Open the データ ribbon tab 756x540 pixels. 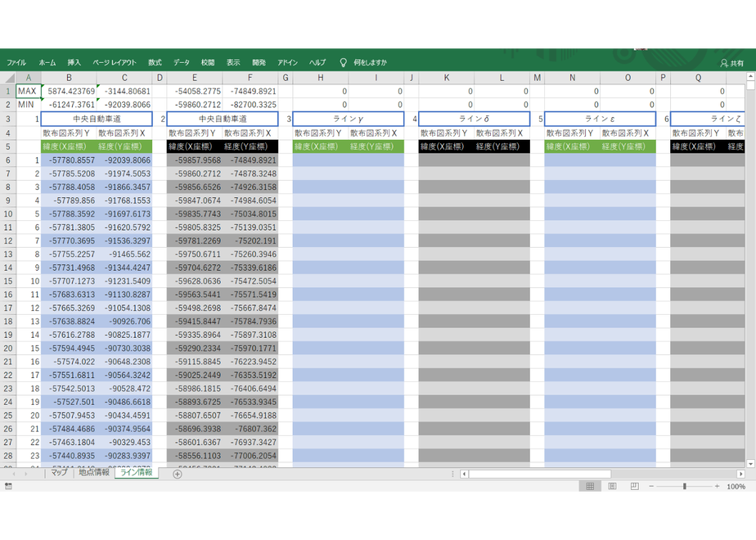(182, 63)
